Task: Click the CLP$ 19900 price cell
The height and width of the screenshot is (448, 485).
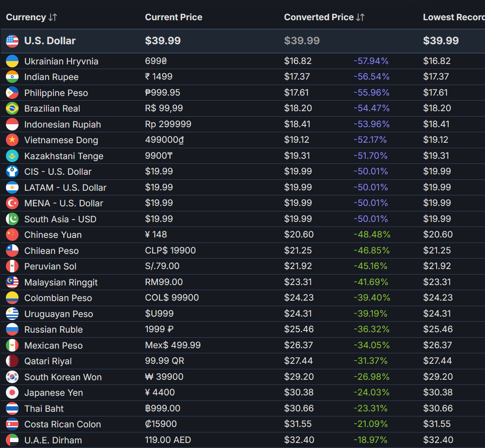Action: coord(170,250)
